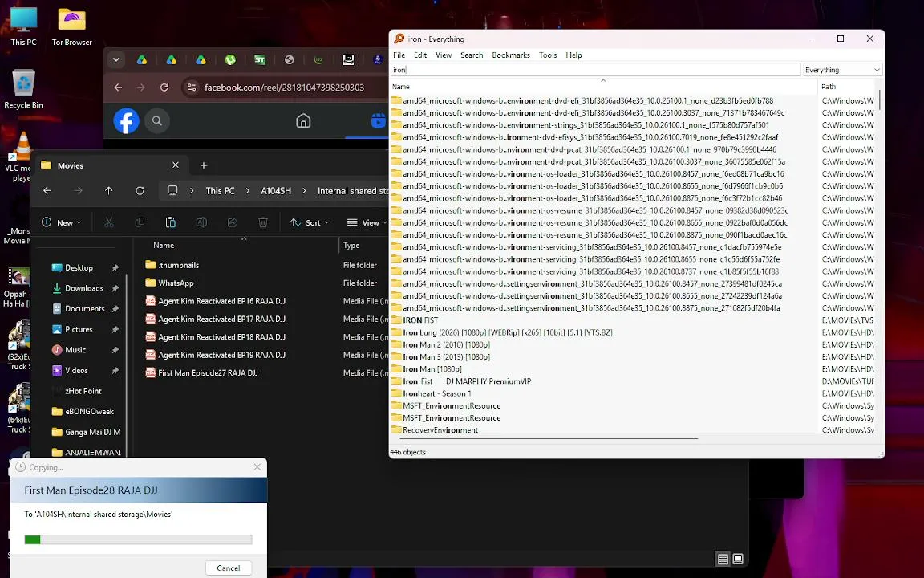Screen dimensions: 924x578
Task: Expand the chevron after A104SH breadcrumb
Action: (304, 190)
